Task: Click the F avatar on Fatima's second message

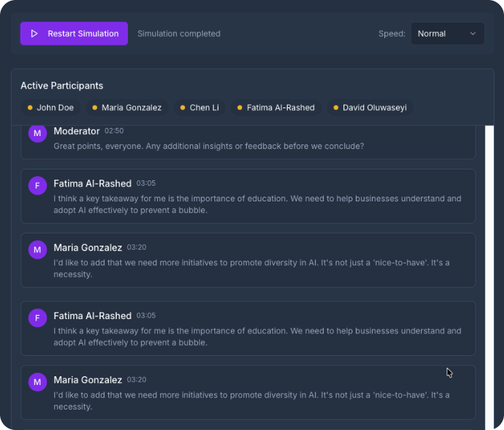Action: (x=37, y=318)
